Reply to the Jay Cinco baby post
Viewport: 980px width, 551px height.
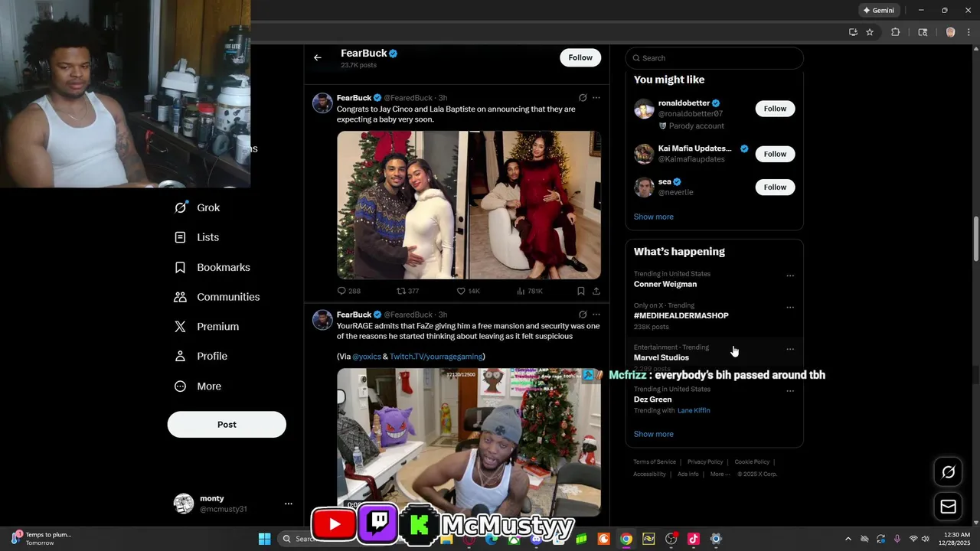pyautogui.click(x=349, y=291)
